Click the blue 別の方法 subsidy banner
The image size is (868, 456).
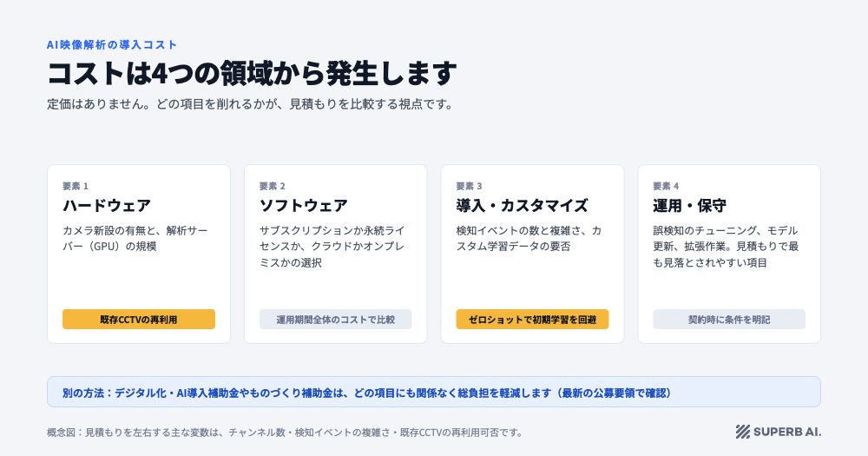tap(433, 393)
